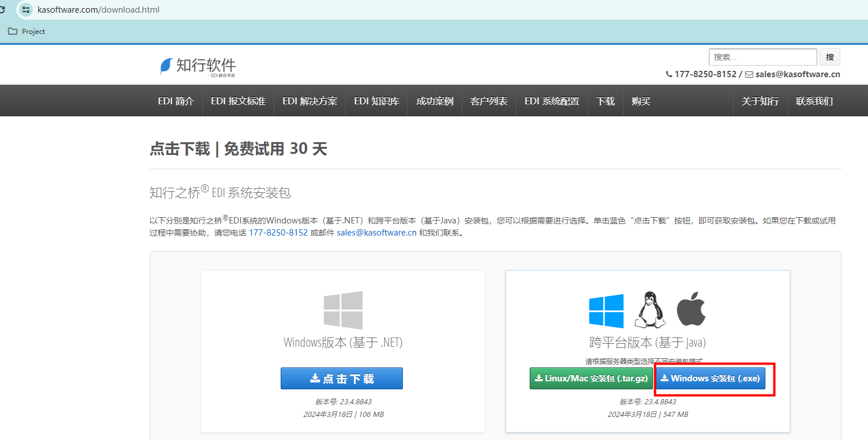
Task: Select 下载 in navigation bar
Action: [605, 101]
